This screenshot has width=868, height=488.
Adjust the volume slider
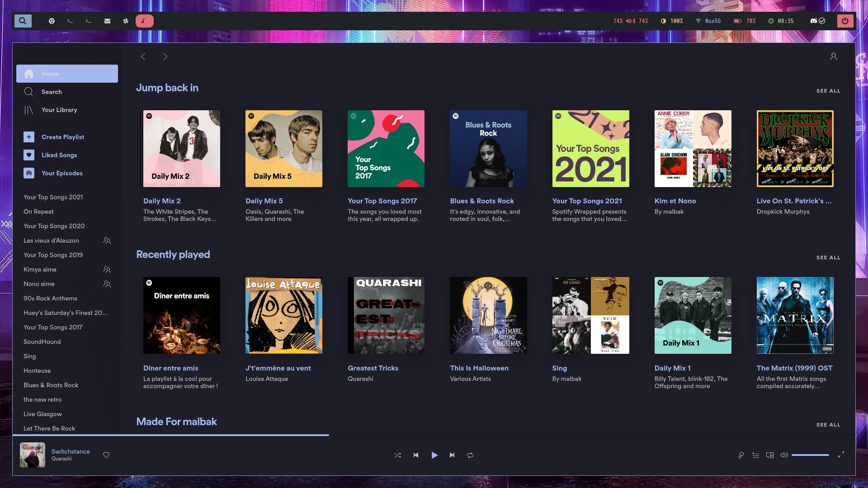pyautogui.click(x=810, y=455)
